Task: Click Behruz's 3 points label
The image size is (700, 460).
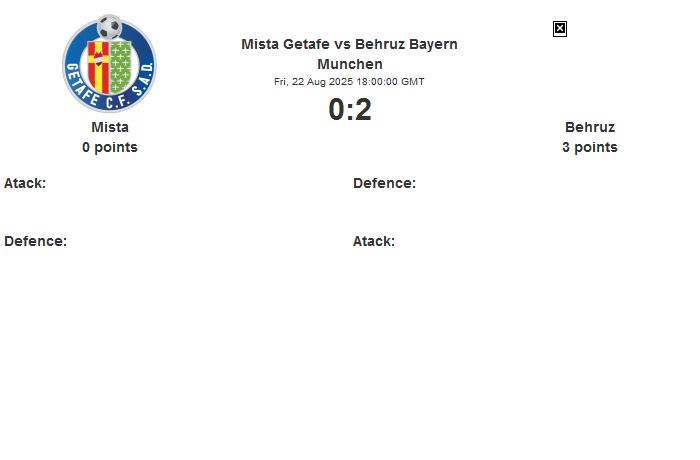Action: pyautogui.click(x=590, y=147)
